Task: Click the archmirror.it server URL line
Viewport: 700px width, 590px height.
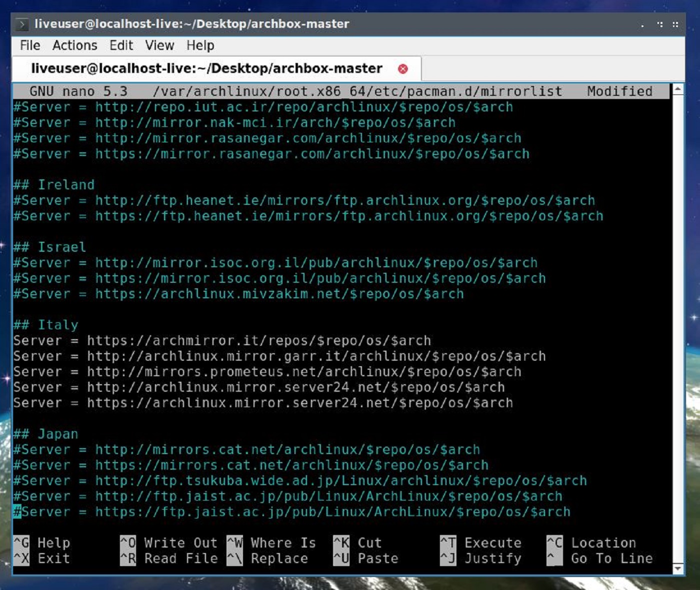Action: click(x=222, y=340)
